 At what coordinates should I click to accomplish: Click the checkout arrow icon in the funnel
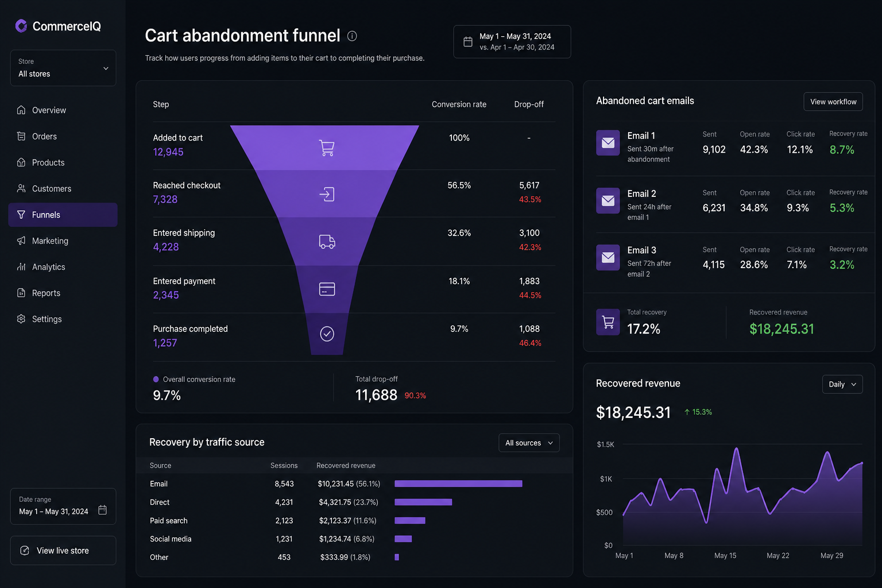point(327,194)
